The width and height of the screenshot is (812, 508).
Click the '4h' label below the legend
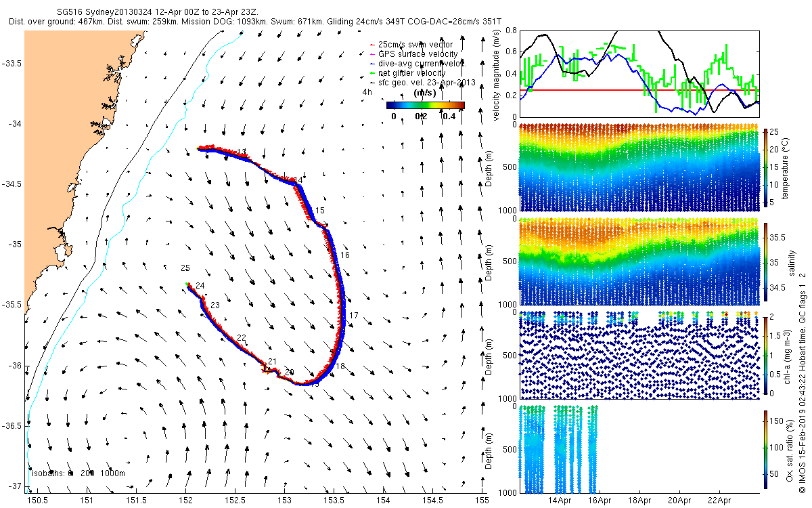pos(367,91)
